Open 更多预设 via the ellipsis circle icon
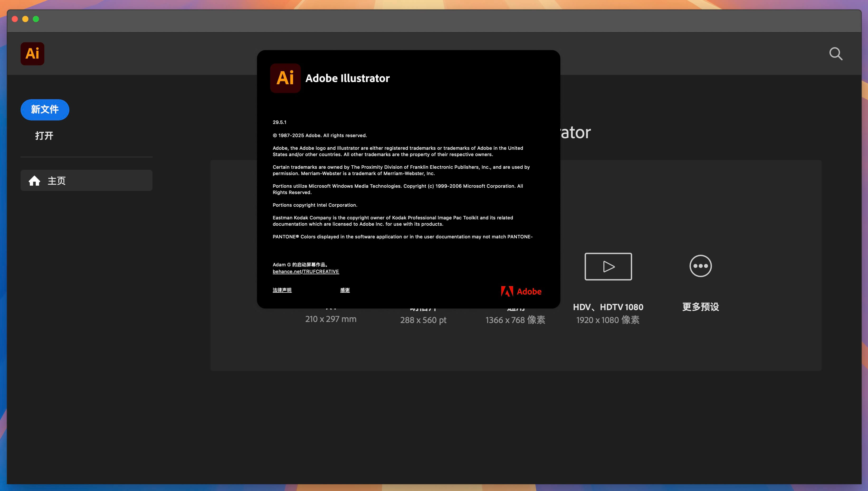Screen dimensions: 868x491 point(700,266)
